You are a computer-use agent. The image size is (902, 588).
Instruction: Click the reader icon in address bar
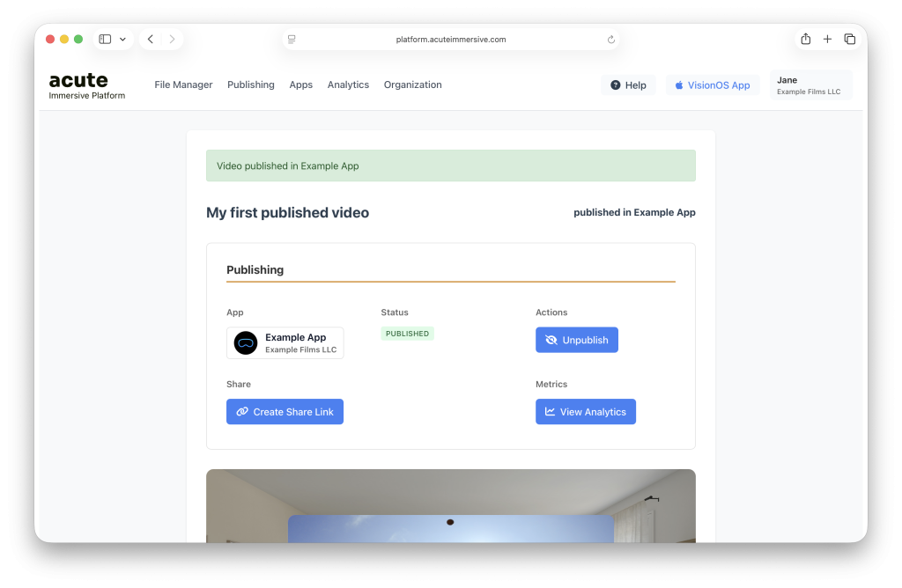click(x=292, y=40)
